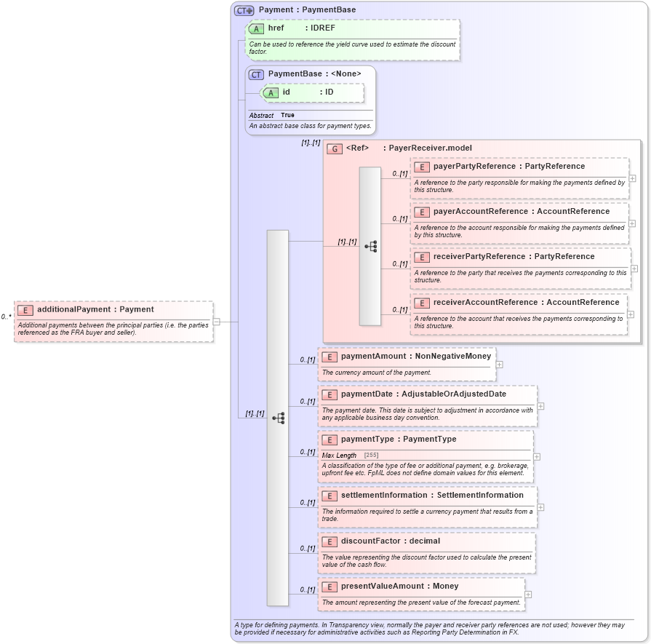Viewport: 651px width, 644px height.
Task: Click the E icon of paymentType
Action: pos(330,440)
